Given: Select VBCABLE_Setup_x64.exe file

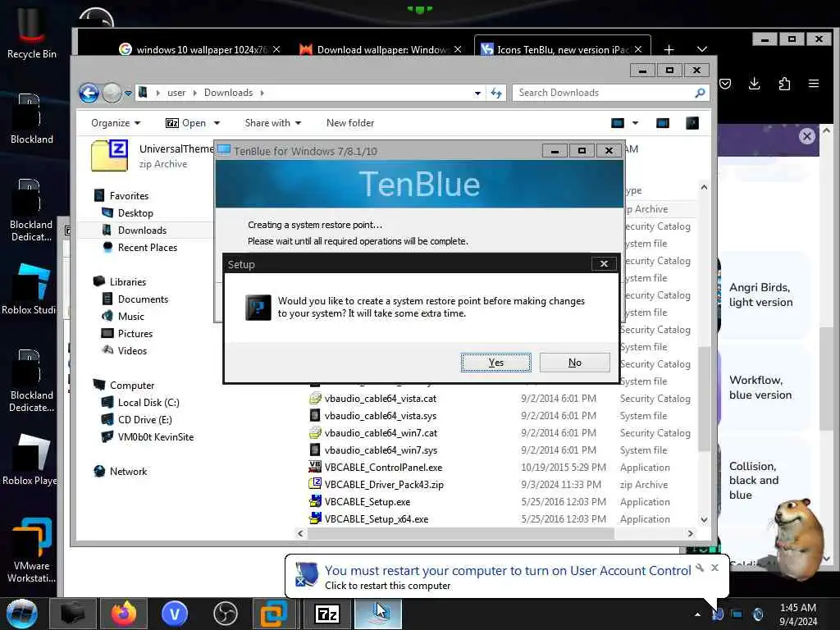Looking at the screenshot, I should point(376,519).
